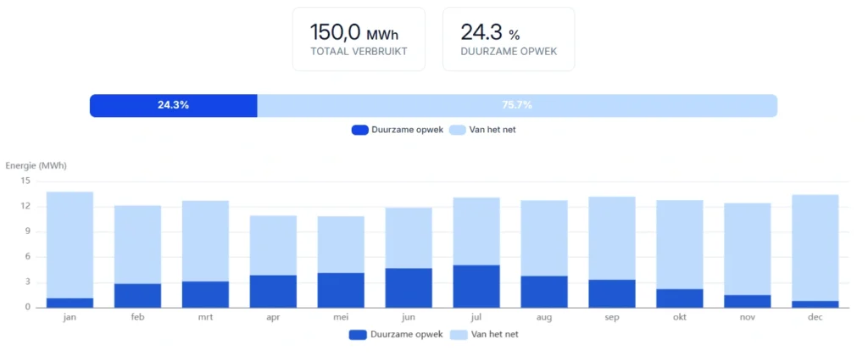Select the light blue segment of the feb bar
The height and width of the screenshot is (362, 868).
[x=137, y=245]
